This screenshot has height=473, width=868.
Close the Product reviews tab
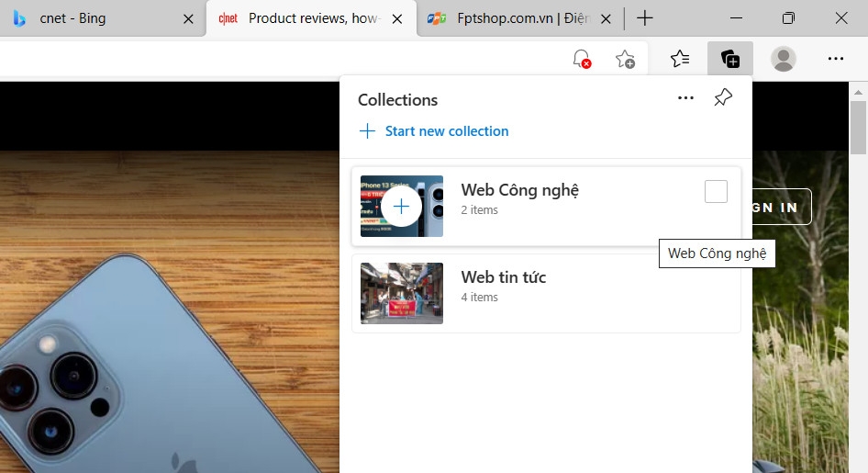point(397,19)
